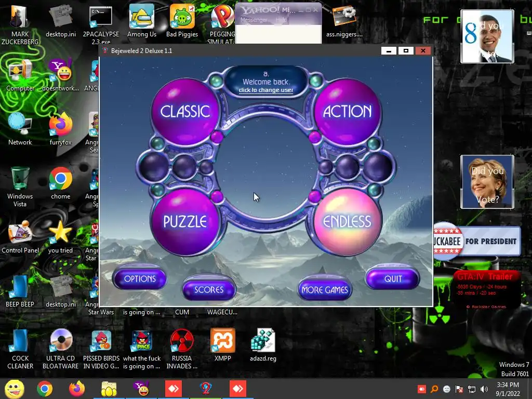Open PISSED BIRDS IN VIDEO G... shortcut
The image size is (532, 399).
pos(101,349)
